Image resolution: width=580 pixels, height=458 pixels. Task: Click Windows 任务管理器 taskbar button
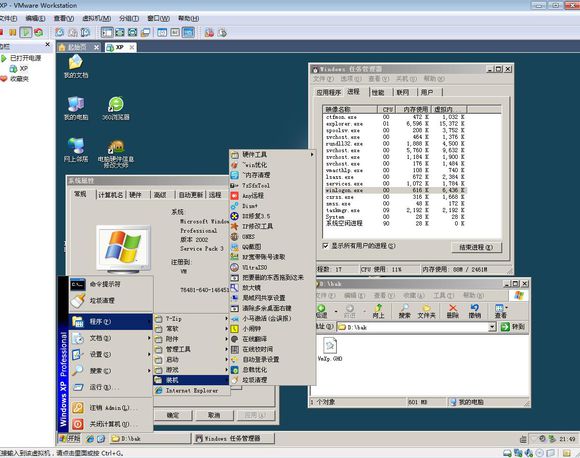pyautogui.click(x=235, y=439)
